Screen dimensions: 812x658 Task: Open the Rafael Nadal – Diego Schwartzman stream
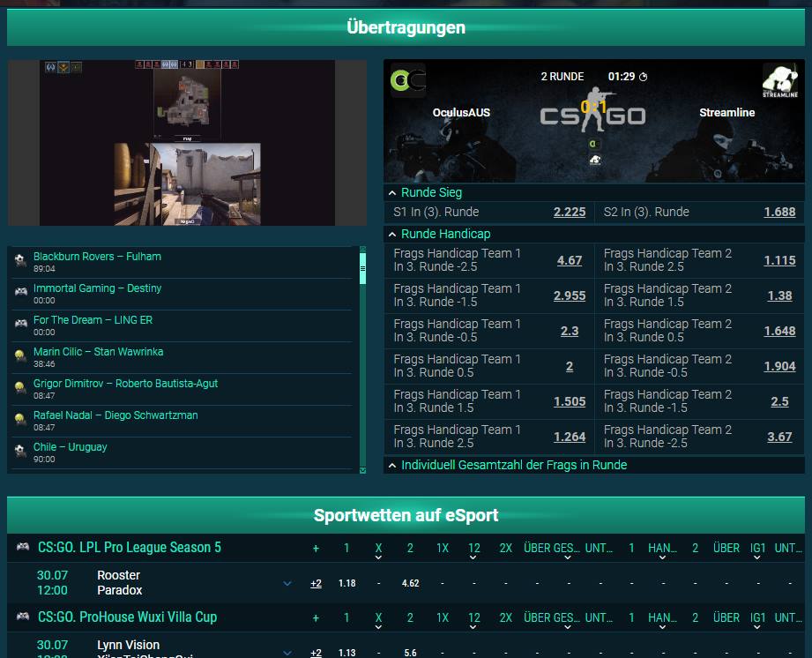115,415
